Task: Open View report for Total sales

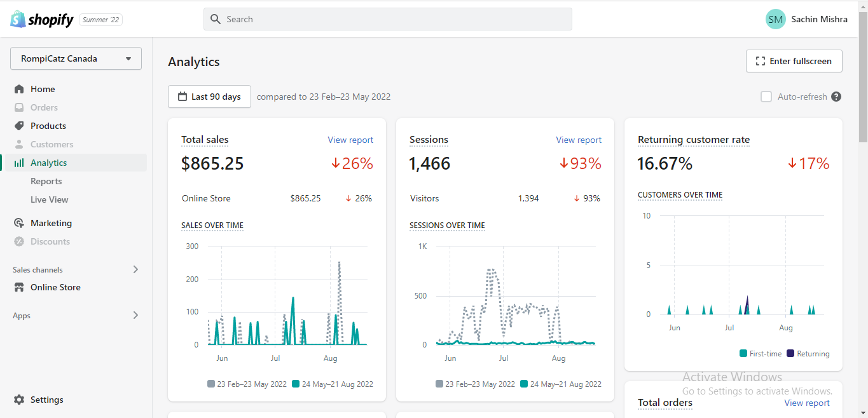Action: click(350, 140)
